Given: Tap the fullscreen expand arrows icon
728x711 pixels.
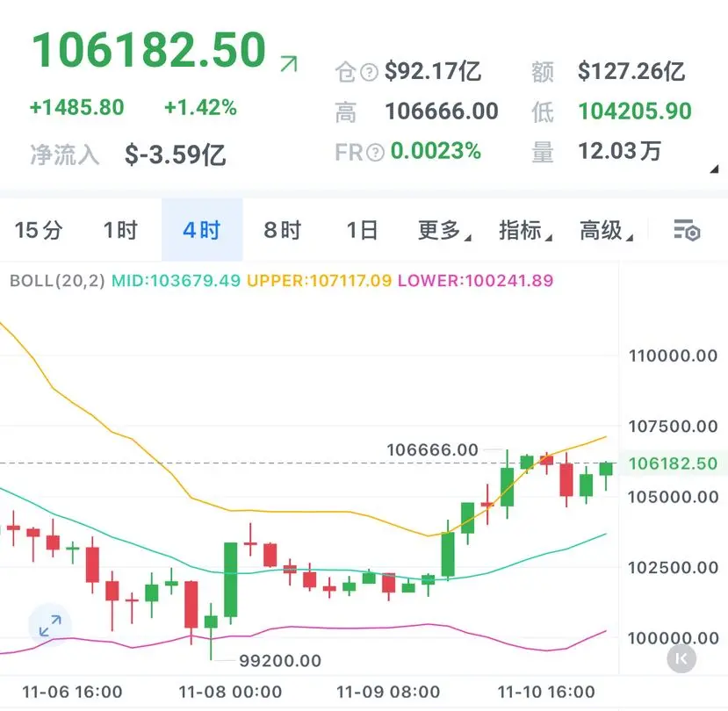Looking at the screenshot, I should click(50, 626).
